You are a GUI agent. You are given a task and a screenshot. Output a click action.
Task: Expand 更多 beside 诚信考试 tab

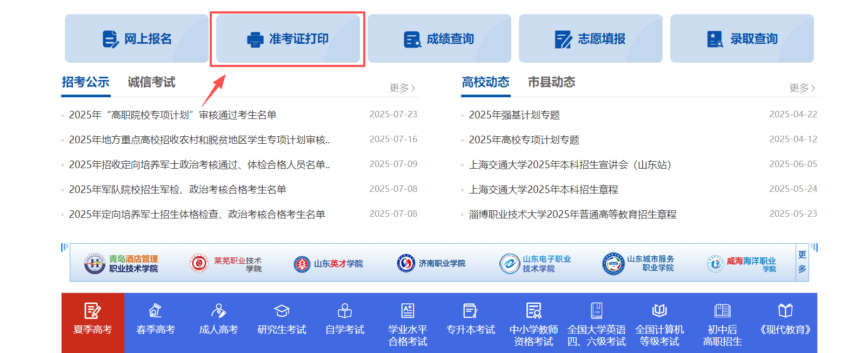click(403, 88)
